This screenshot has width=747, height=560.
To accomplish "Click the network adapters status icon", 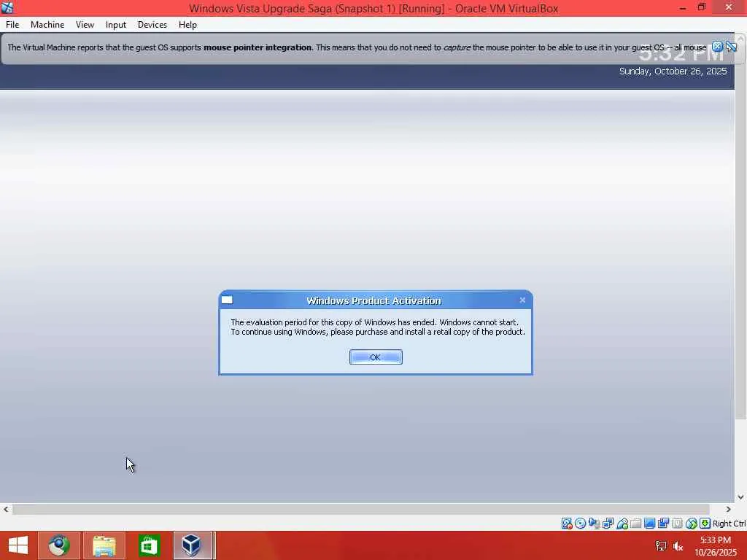I will click(x=608, y=524).
